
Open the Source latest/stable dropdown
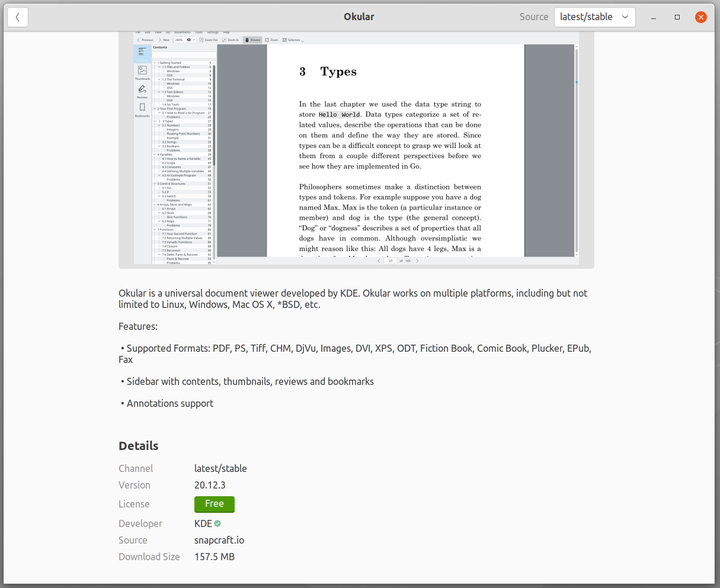click(595, 17)
